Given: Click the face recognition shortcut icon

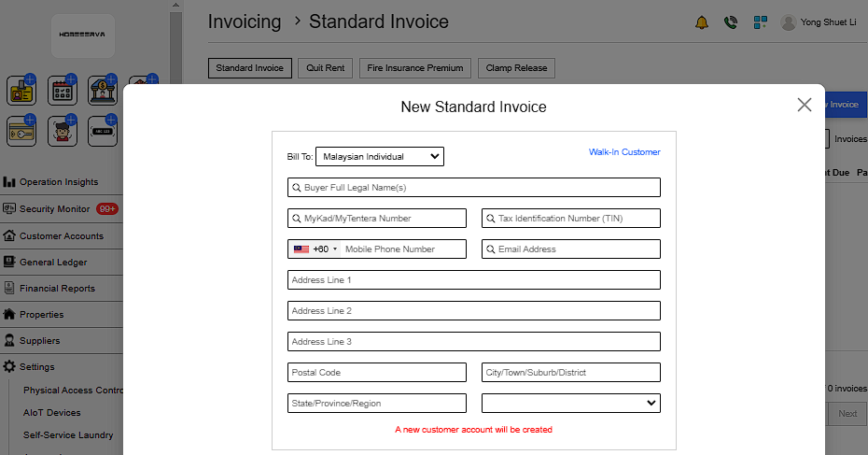Looking at the screenshot, I should coord(62,131).
